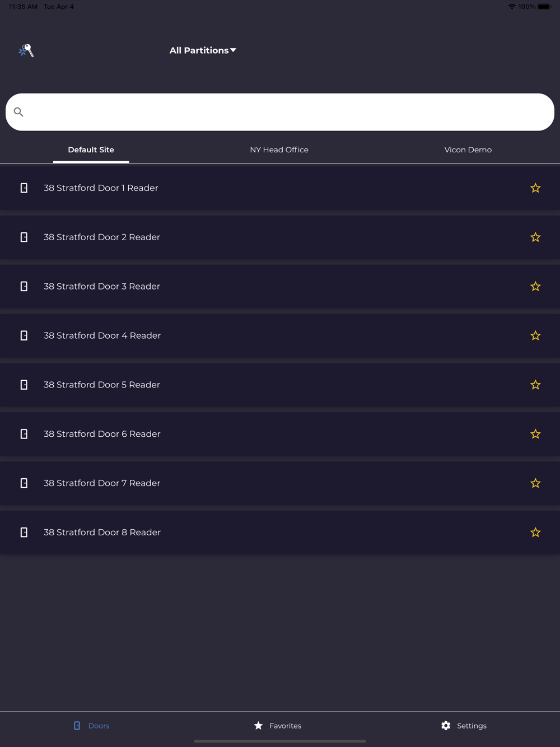Star the Door 3 Reader entry
Viewport: 560px width, 747px height.
click(x=535, y=287)
